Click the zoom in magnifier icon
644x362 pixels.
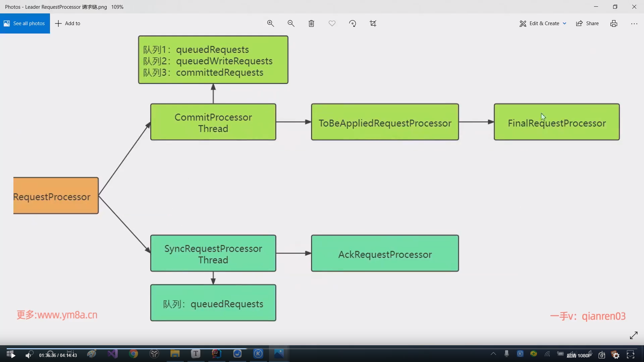(x=270, y=23)
